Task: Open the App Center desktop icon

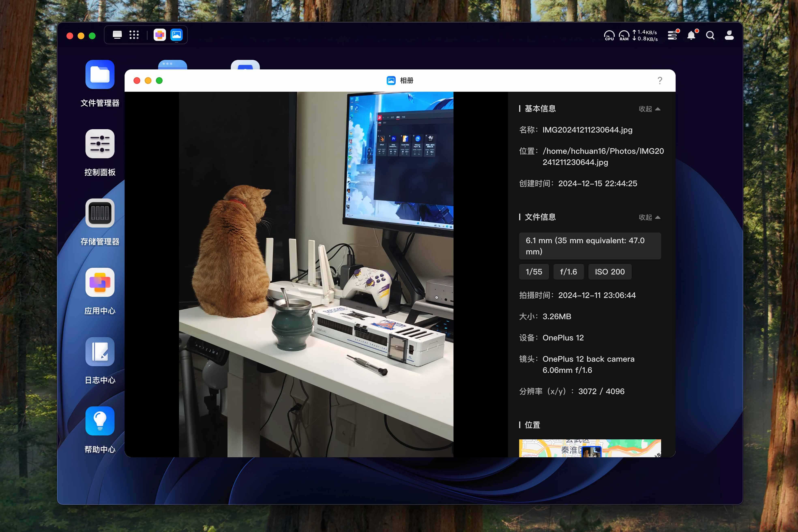Action: 100,282
